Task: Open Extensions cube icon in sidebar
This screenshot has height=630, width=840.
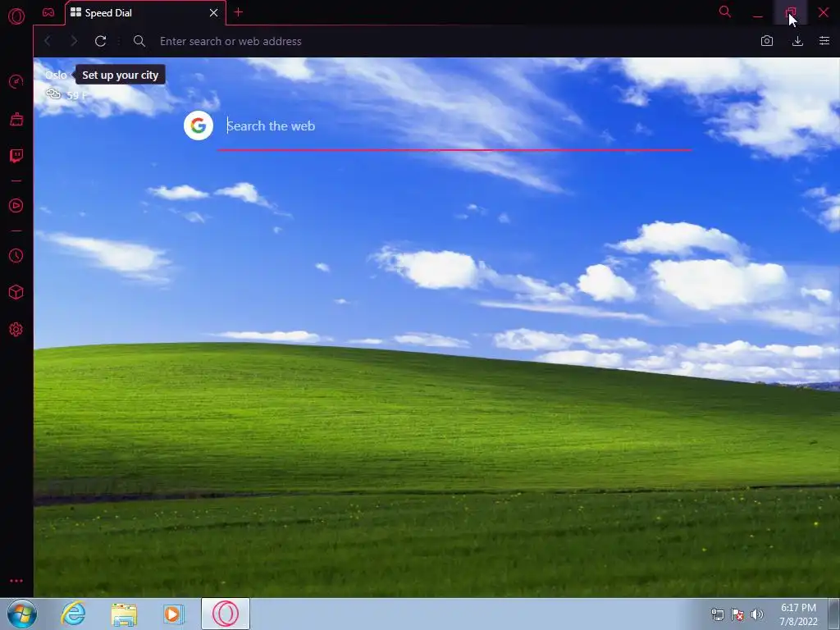Action: (16, 292)
